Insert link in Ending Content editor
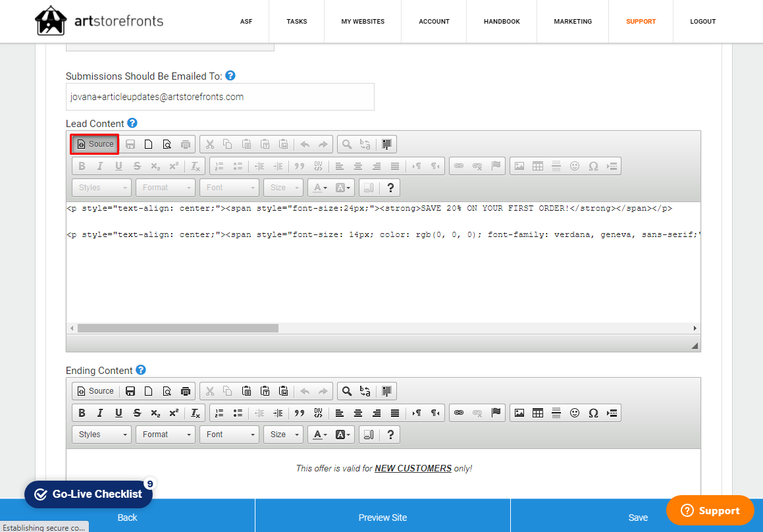This screenshot has height=532, width=763. click(x=459, y=413)
